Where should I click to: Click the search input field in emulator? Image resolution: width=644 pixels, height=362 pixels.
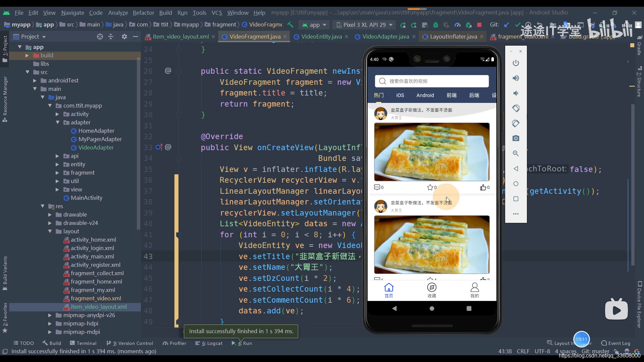(x=433, y=81)
